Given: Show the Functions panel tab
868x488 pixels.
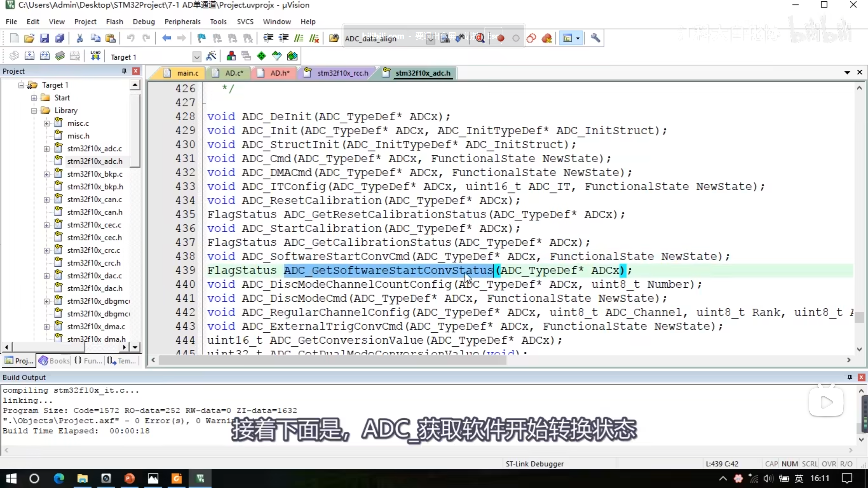Looking at the screenshot, I should tap(88, 361).
